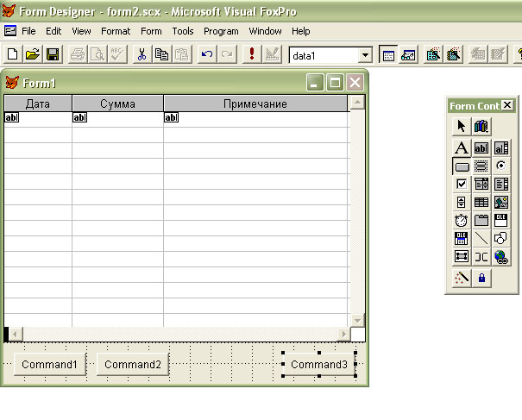Image resolution: width=522 pixels, height=420 pixels.
Task: Select the OptionGroup radio control tool
Action: [501, 166]
